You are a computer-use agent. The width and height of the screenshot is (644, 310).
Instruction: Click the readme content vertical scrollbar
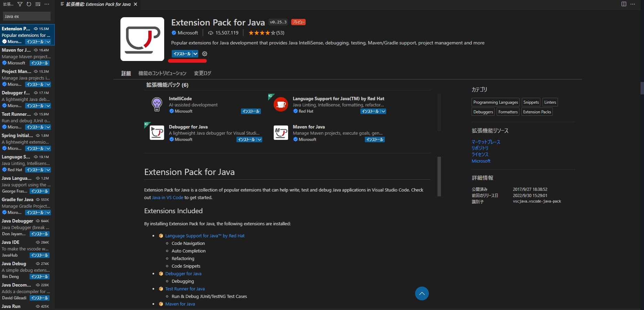pyautogui.click(x=439, y=176)
